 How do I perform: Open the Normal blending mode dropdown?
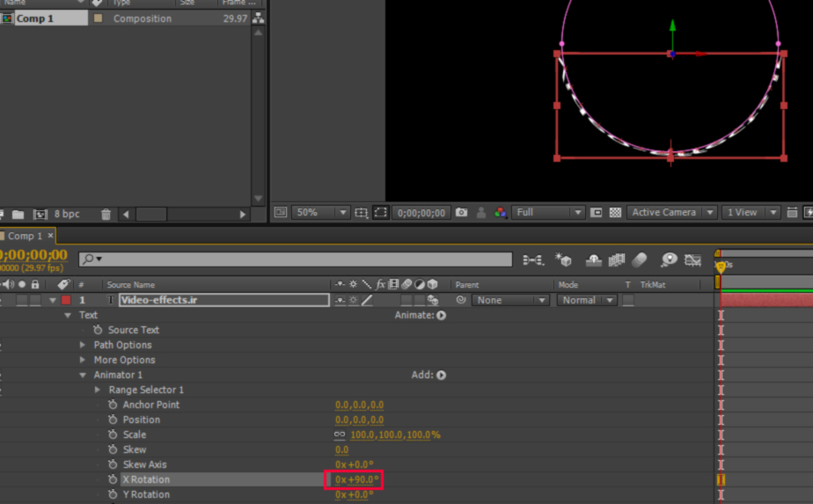coord(586,300)
